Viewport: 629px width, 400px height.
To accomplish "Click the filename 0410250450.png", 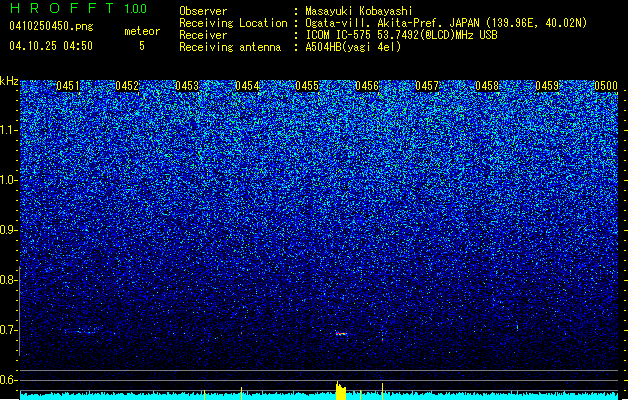I will click(51, 26).
